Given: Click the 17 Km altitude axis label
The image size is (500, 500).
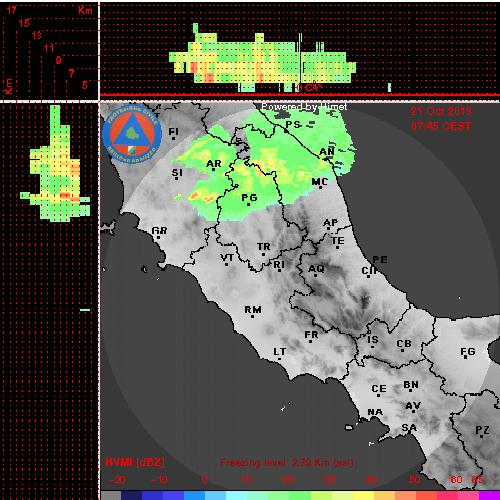Looking at the screenshot, I should tap(12, 10).
